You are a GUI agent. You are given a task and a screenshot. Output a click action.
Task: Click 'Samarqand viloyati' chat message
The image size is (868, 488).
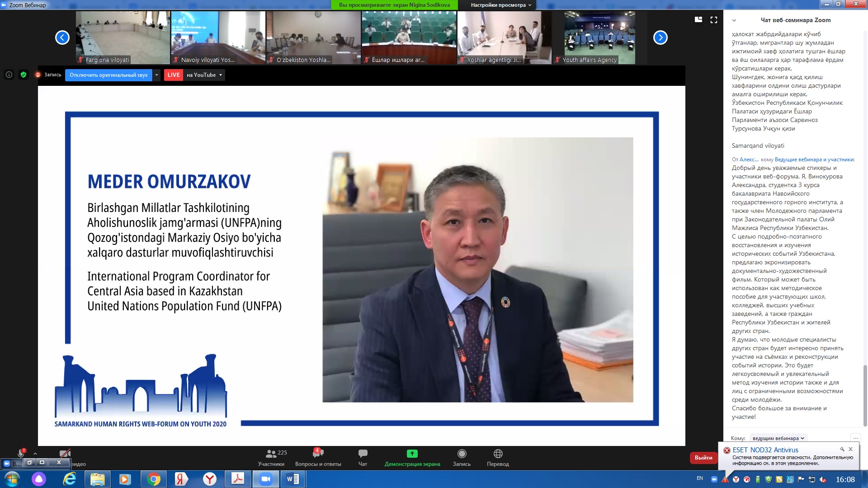pos(758,146)
